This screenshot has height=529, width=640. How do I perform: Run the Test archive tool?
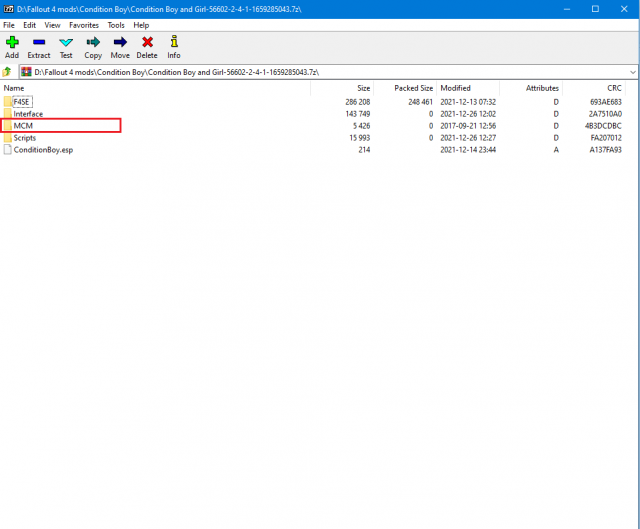click(66, 42)
